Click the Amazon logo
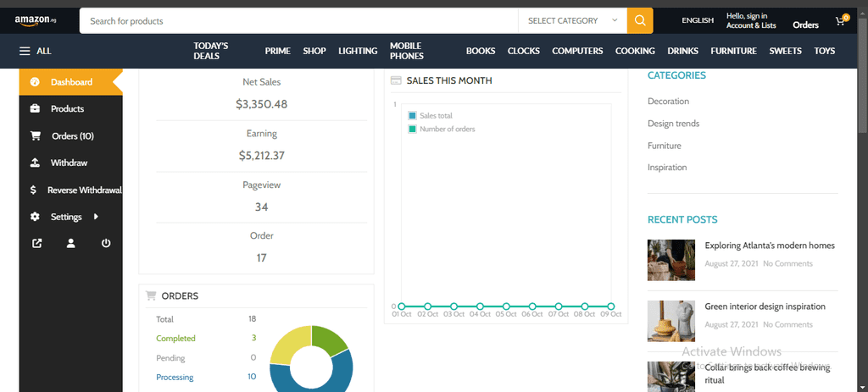Image resolution: width=868 pixels, height=392 pixels. 36,21
